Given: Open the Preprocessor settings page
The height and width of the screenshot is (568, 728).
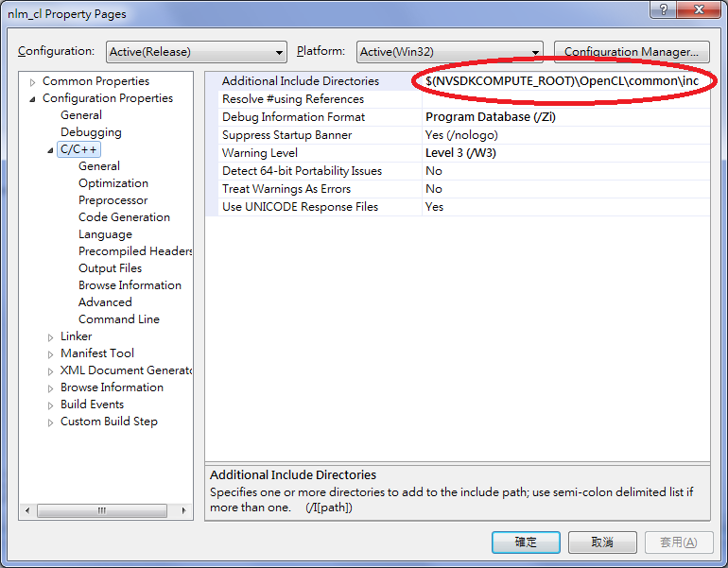Looking at the screenshot, I should click(113, 200).
